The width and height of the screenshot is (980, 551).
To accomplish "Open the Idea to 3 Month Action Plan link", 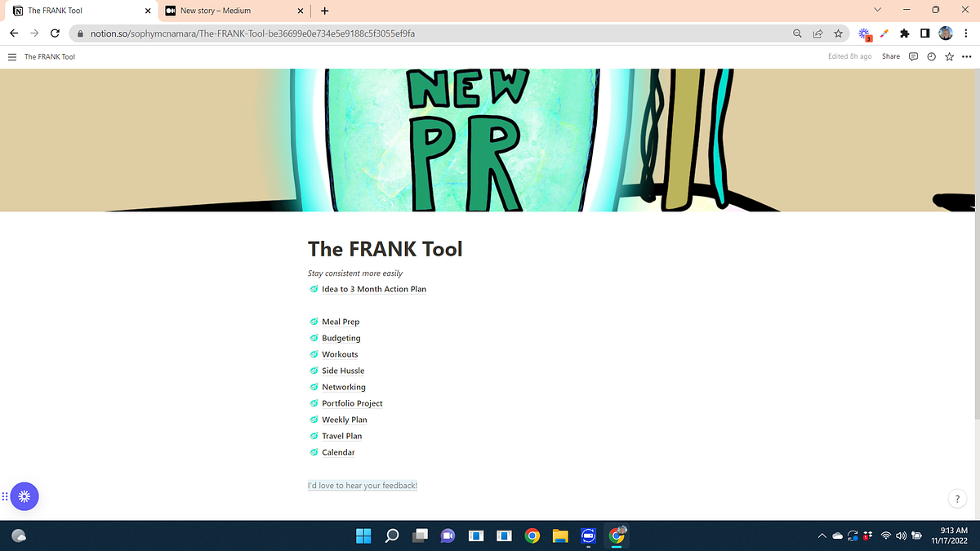I will (372, 289).
